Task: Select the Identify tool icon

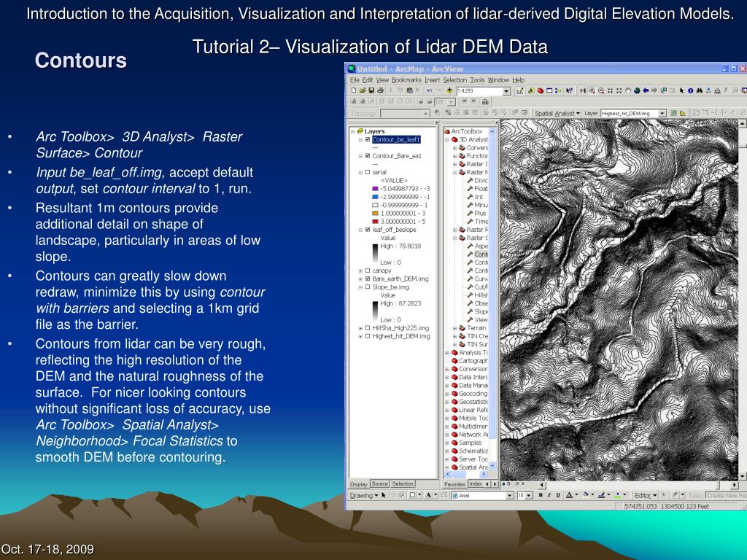Action: click(690, 90)
